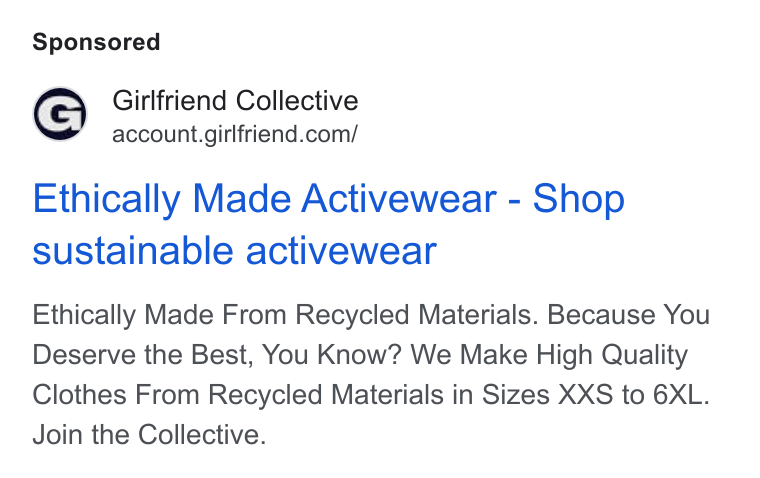Click 'We Make High Quality' description text
Image resolution: width=760 pixels, height=478 pixels.
click(x=549, y=356)
